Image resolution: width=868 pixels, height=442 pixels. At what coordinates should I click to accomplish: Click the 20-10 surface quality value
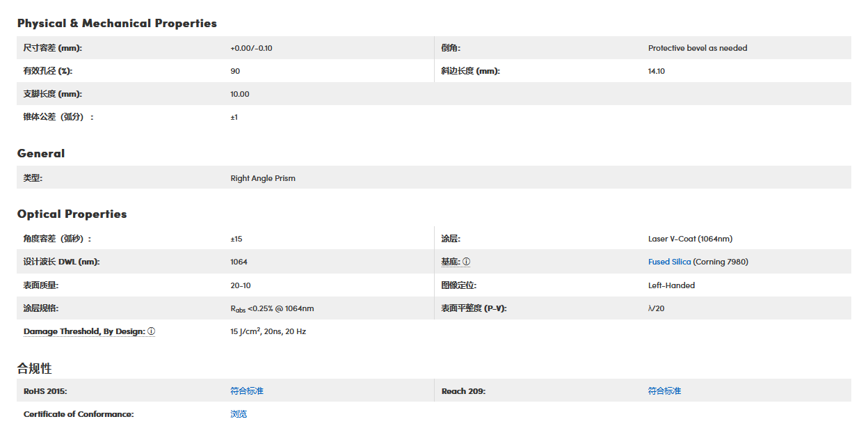[x=241, y=285]
